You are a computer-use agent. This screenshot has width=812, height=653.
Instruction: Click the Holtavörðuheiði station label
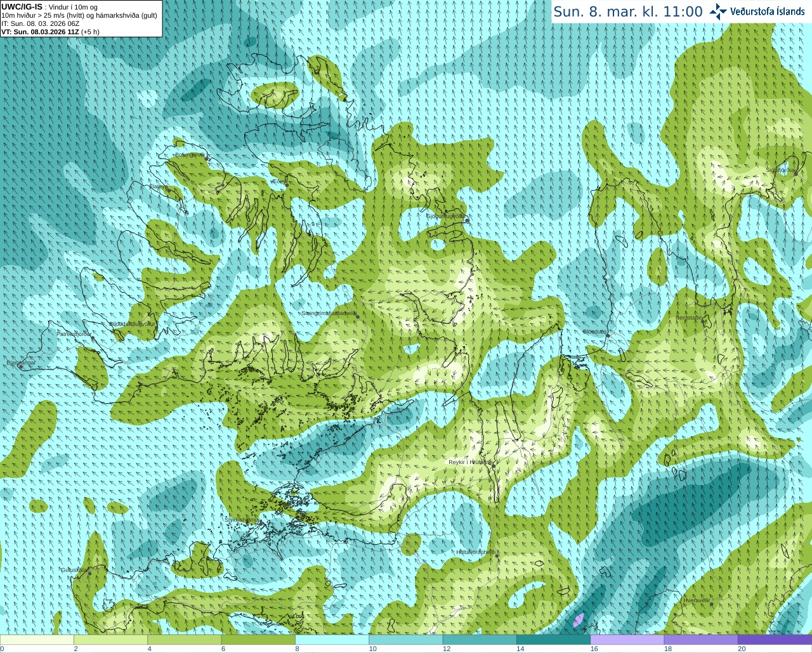pos(476,552)
